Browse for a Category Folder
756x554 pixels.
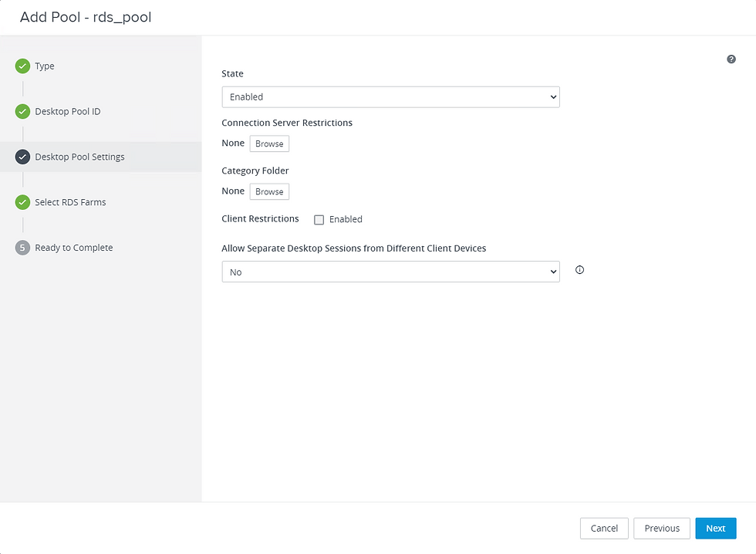pyautogui.click(x=269, y=191)
